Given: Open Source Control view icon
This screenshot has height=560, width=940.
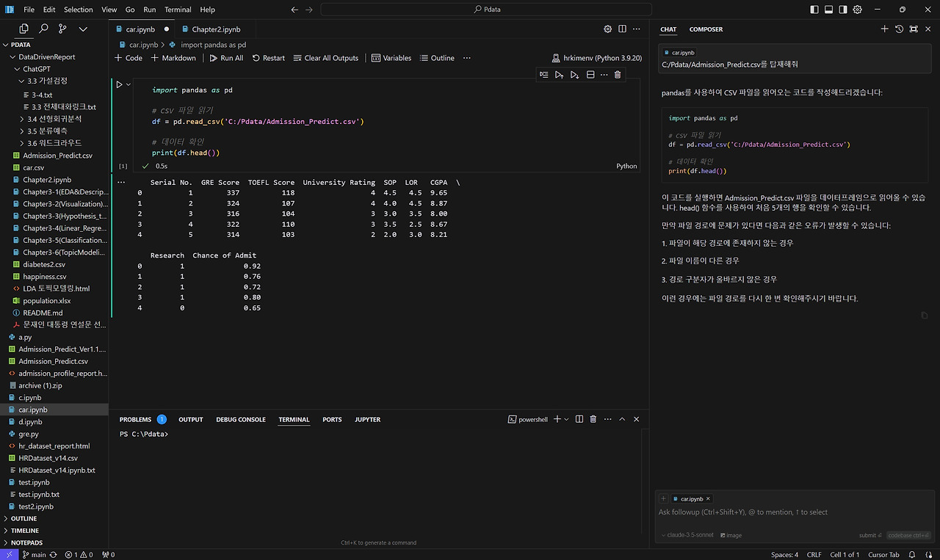Looking at the screenshot, I should click(x=62, y=29).
